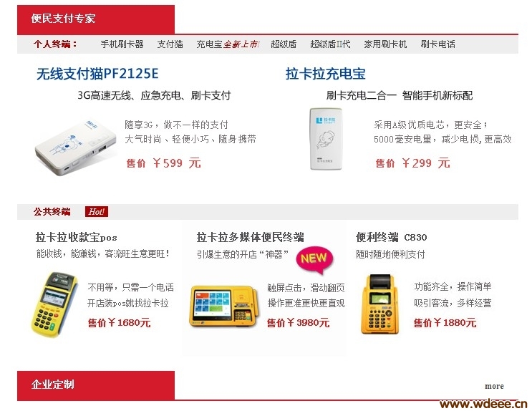
Task: Open the 拉卡拉收款宝pos product heading
Action: (77, 237)
